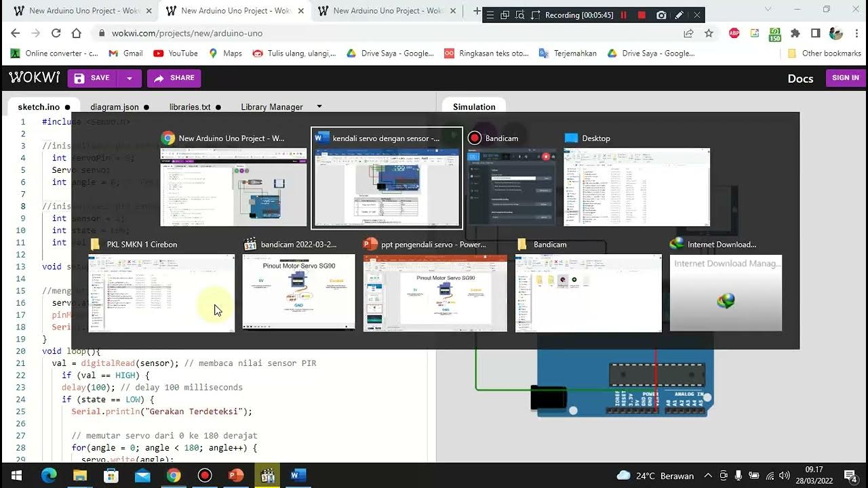Switch to the kendali servo Word window

387,178
